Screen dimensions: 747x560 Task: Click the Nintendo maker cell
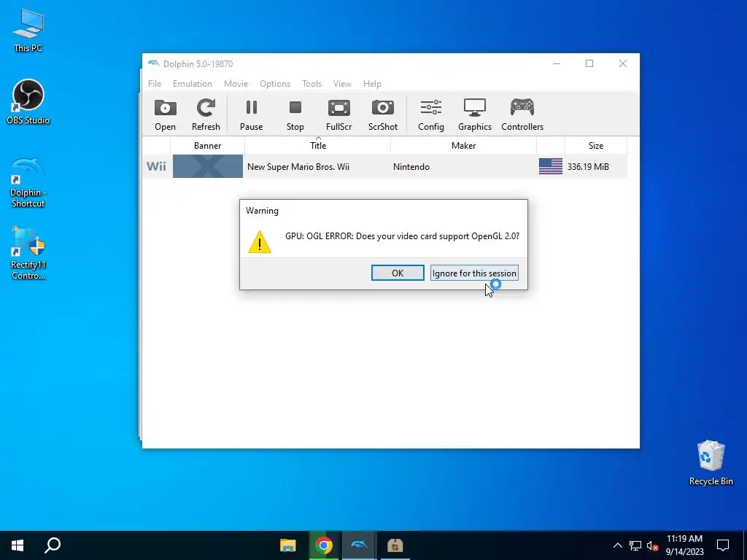[x=411, y=167]
